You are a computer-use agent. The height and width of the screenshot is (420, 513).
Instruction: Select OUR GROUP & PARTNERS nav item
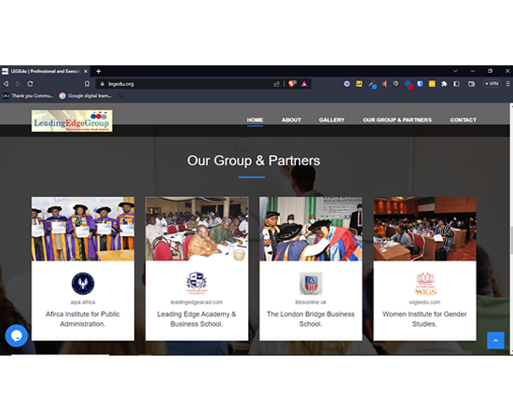click(x=397, y=120)
